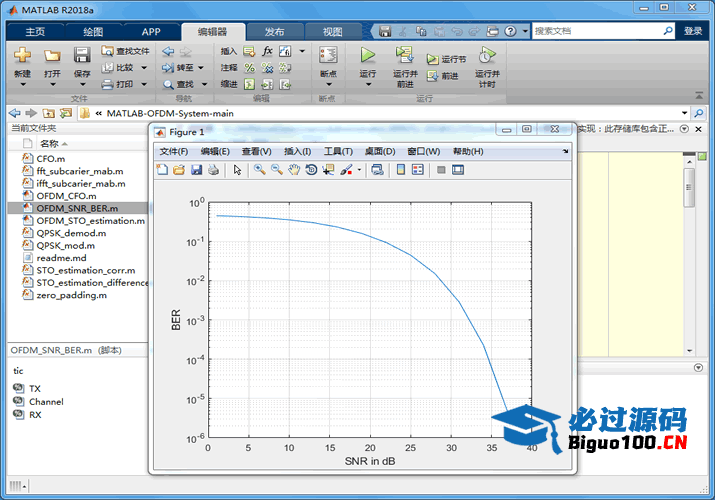
Task: Open current folder path dropdown arrow
Action: point(684,113)
